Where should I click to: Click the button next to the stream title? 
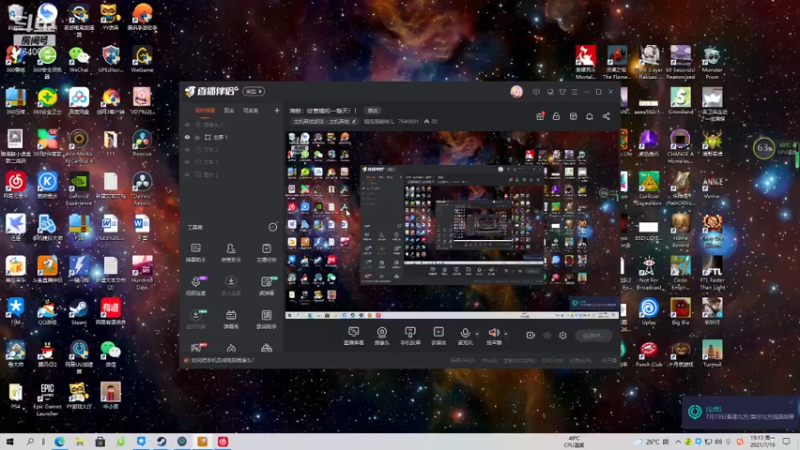pos(372,111)
